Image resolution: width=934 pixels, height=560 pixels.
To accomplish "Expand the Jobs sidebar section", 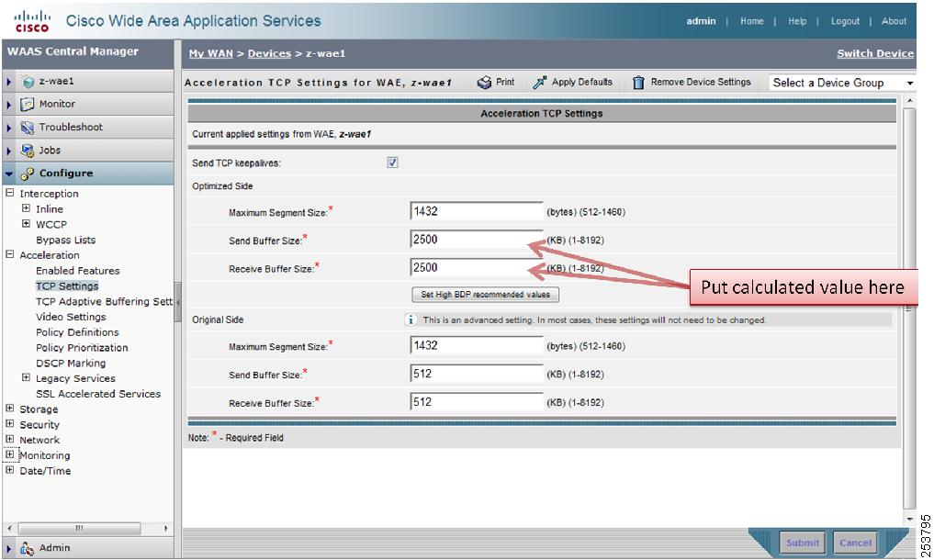I will pos(9,151).
